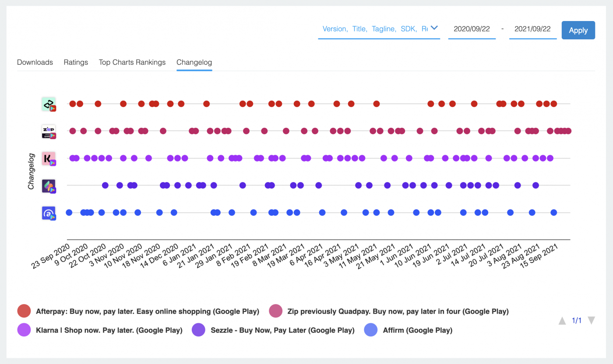This screenshot has height=364, width=613.
Task: Select the Klarna app icon
Action: (49, 158)
